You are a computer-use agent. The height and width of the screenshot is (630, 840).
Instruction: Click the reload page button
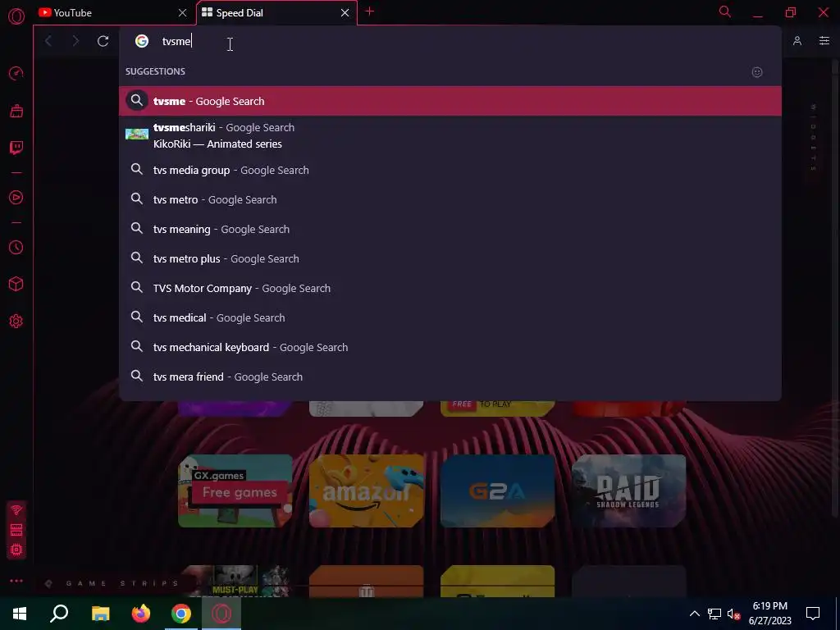click(x=103, y=41)
